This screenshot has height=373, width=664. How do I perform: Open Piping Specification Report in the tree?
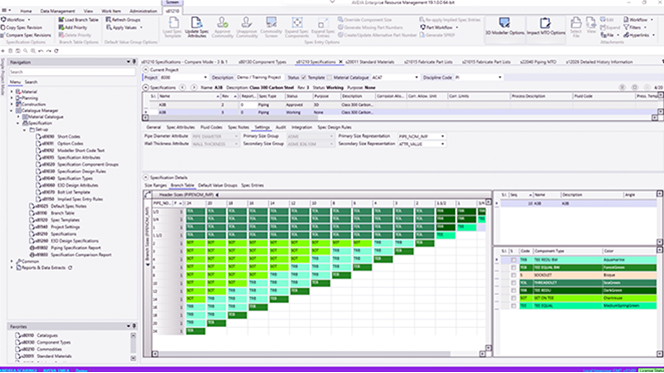[x=76, y=248]
